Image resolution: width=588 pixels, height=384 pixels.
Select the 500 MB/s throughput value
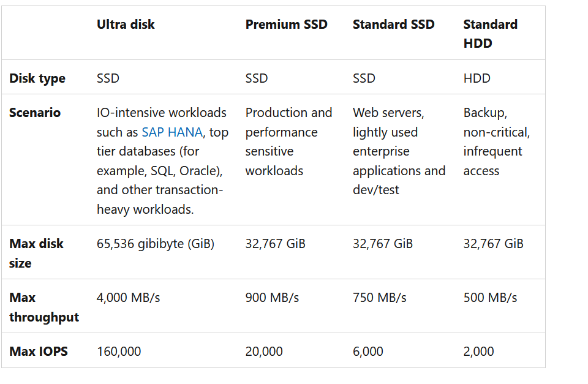pyautogui.click(x=490, y=298)
